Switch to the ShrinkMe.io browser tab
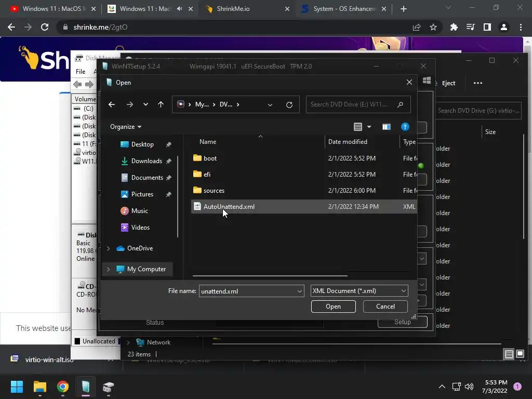Viewport: 532px width, 399px height. (248, 9)
